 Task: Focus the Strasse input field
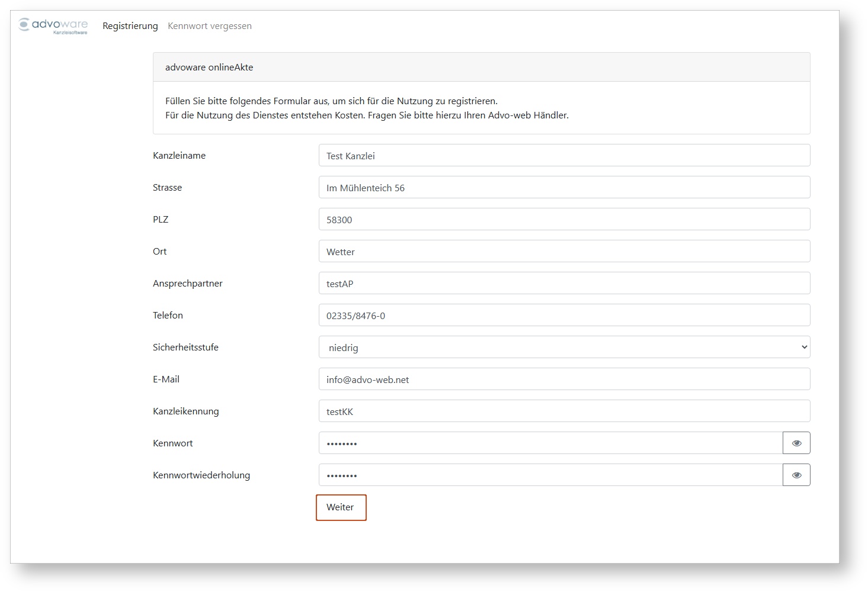tap(563, 188)
